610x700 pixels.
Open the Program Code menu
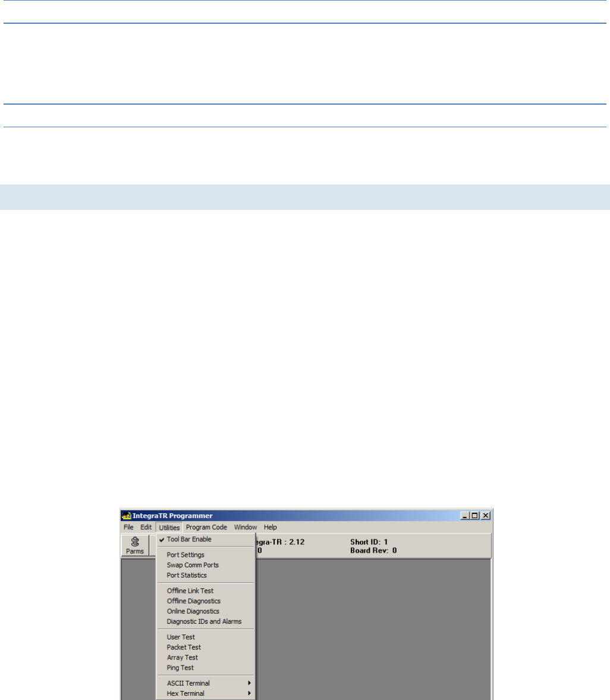point(206,528)
